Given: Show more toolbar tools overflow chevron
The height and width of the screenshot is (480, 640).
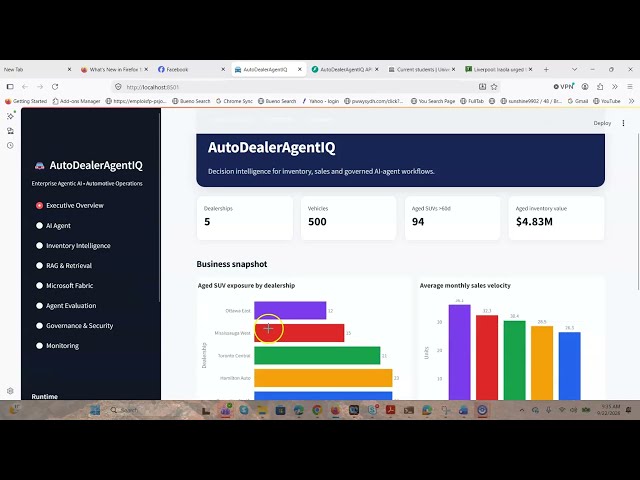Looking at the screenshot, I should 615,87.
